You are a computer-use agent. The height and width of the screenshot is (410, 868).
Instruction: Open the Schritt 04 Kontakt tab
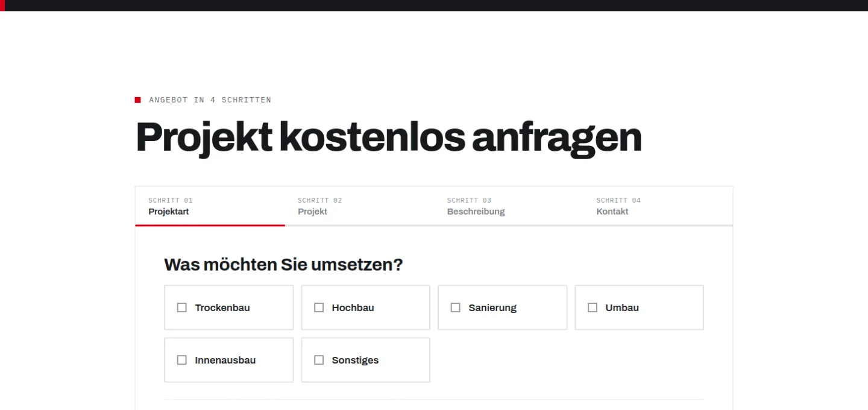click(x=658, y=206)
